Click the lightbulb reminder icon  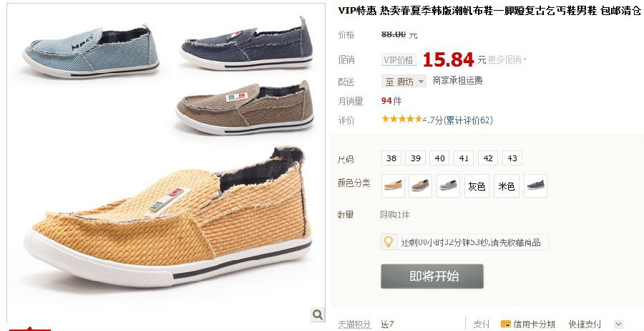tap(389, 241)
